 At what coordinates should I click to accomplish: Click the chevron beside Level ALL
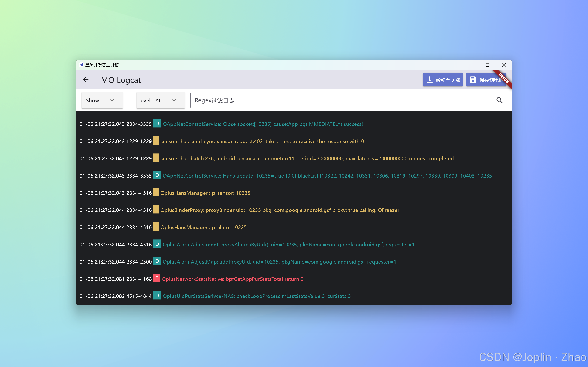coord(174,100)
